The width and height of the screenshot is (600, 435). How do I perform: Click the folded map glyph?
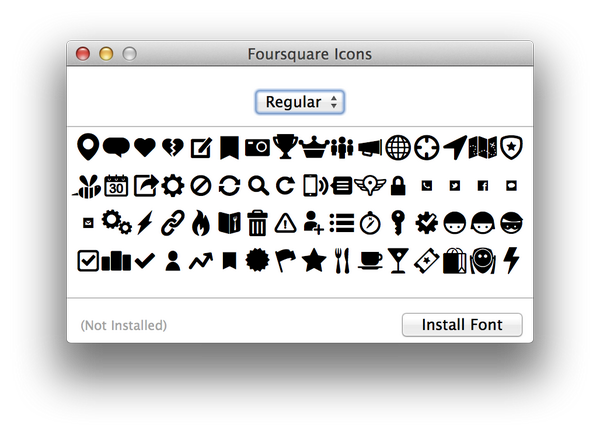pos(483,147)
